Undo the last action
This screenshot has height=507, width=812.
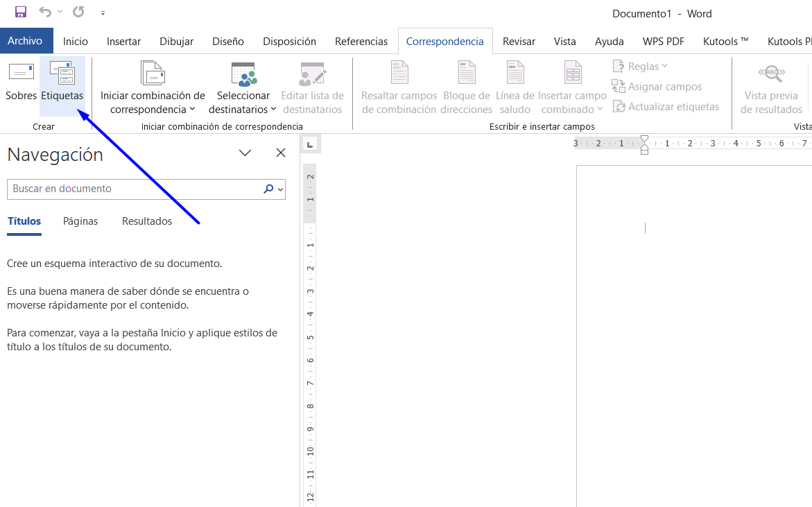point(45,12)
